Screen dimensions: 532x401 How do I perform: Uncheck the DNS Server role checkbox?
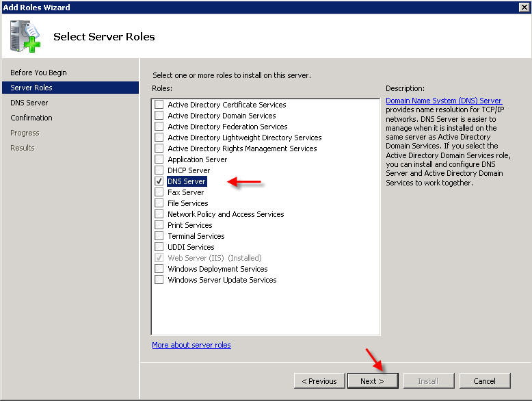click(x=159, y=181)
